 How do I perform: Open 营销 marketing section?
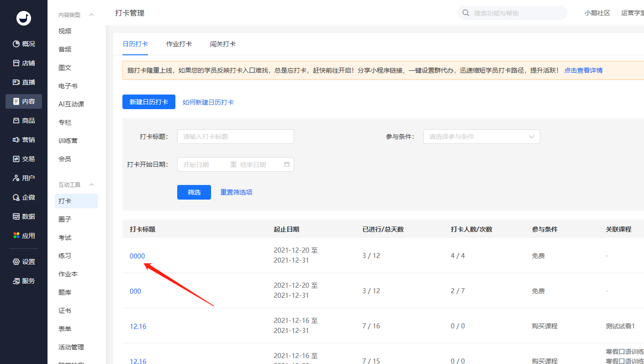point(24,140)
